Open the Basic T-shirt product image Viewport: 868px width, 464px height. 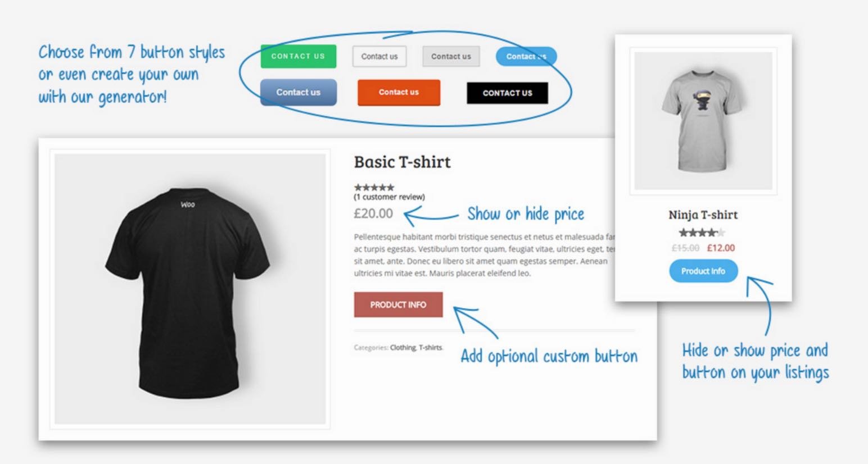(x=190, y=289)
